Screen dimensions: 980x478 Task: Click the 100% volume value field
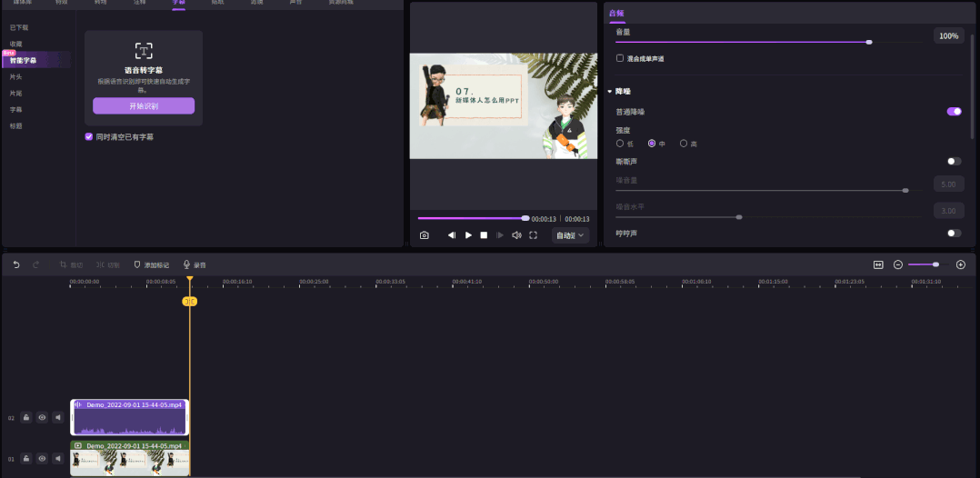point(949,35)
